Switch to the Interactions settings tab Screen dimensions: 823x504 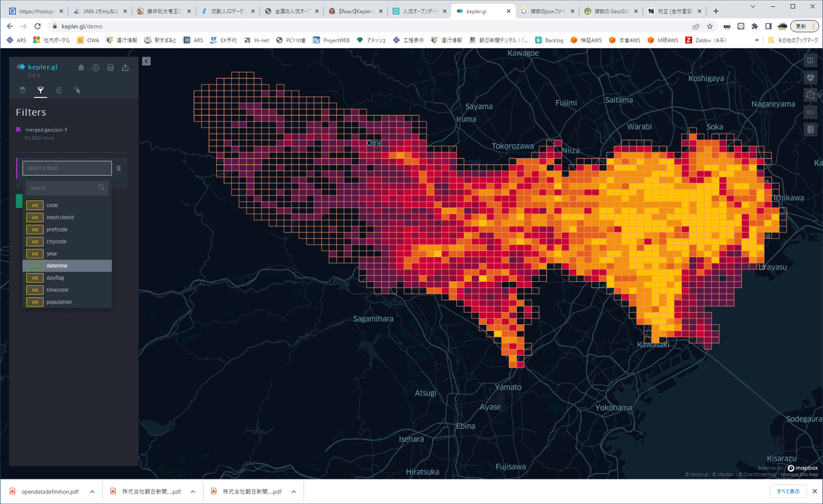pyautogui.click(x=59, y=90)
